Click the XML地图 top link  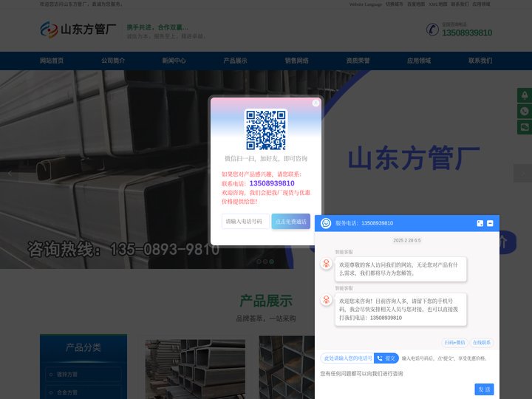pyautogui.click(x=437, y=4)
